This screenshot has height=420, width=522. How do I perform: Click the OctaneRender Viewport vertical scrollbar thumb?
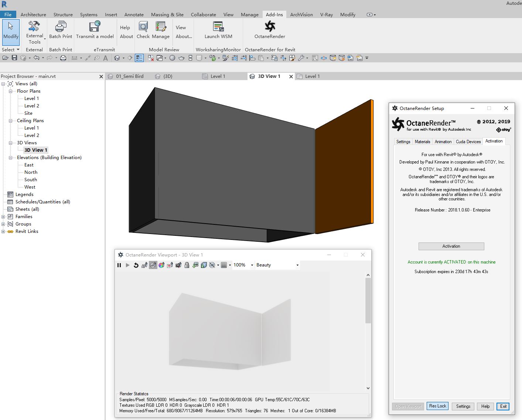tap(368, 300)
